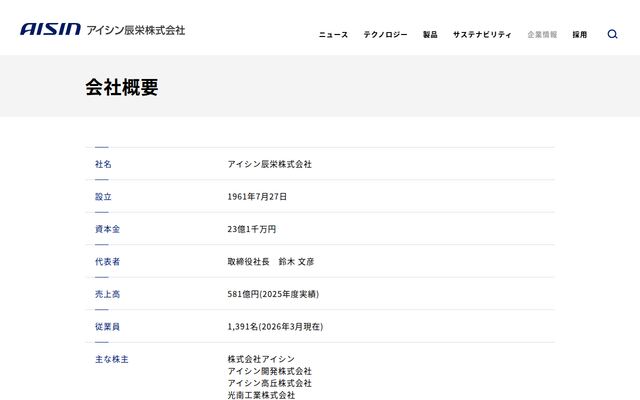Image resolution: width=640 pixels, height=400 pixels.
Task: Select 採用 in the top navigation
Action: pos(580,35)
